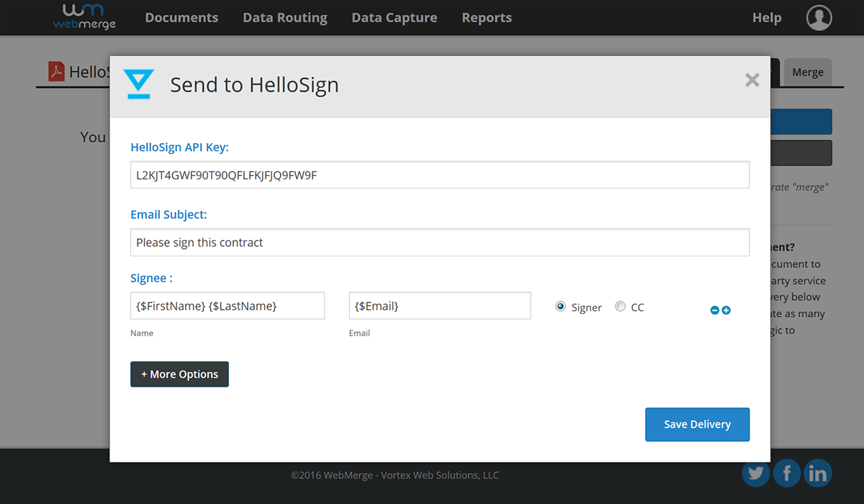
Task: Add a signee with the plus icon
Action: [x=726, y=310]
